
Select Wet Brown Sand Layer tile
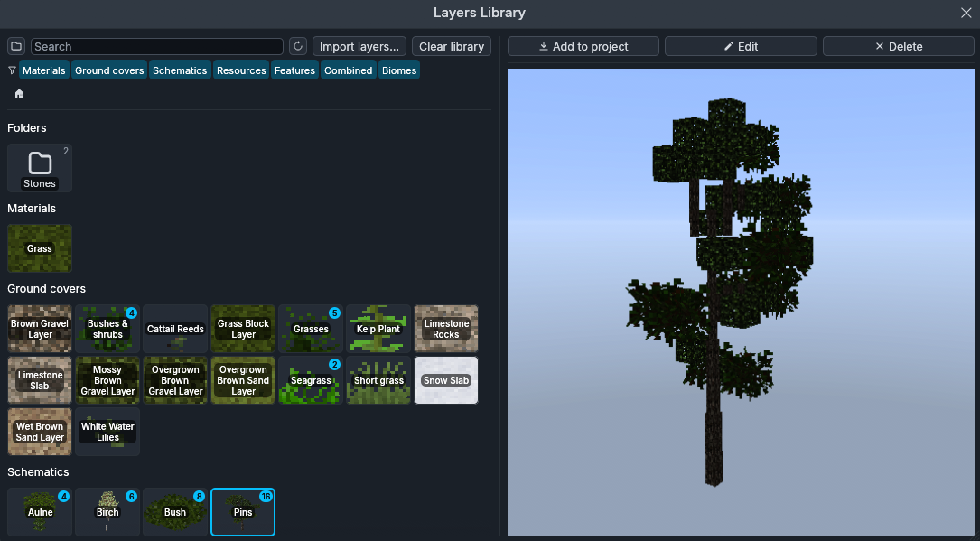click(x=40, y=432)
